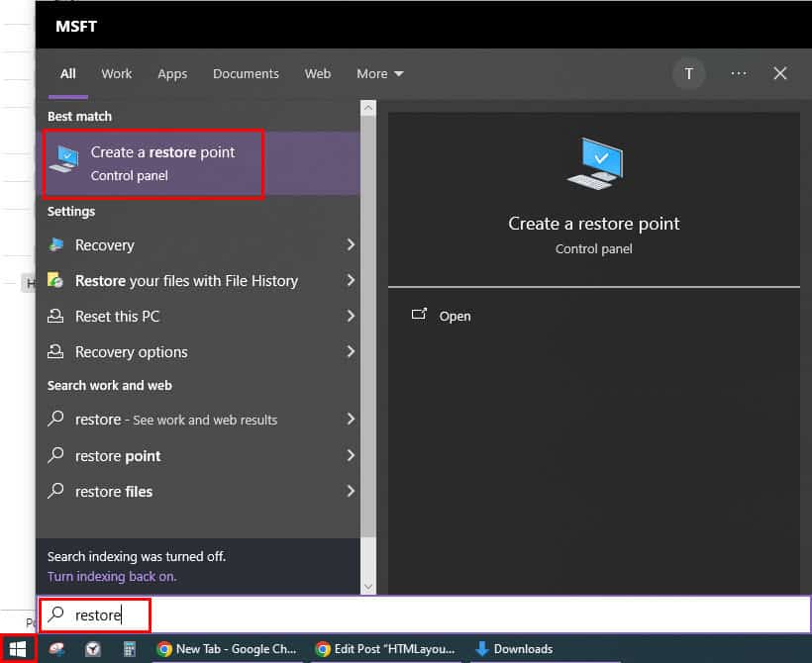
Task: Open the T account avatar
Action: coord(689,74)
